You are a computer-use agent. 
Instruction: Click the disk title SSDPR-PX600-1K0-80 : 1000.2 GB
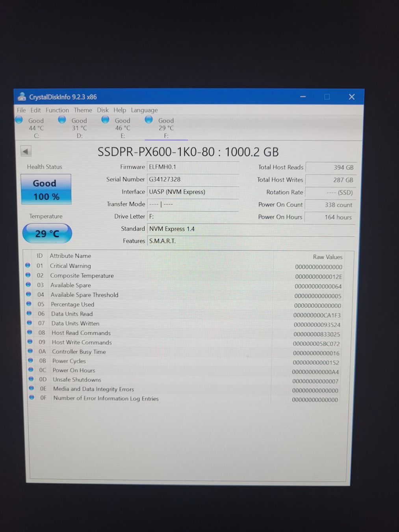(x=188, y=152)
